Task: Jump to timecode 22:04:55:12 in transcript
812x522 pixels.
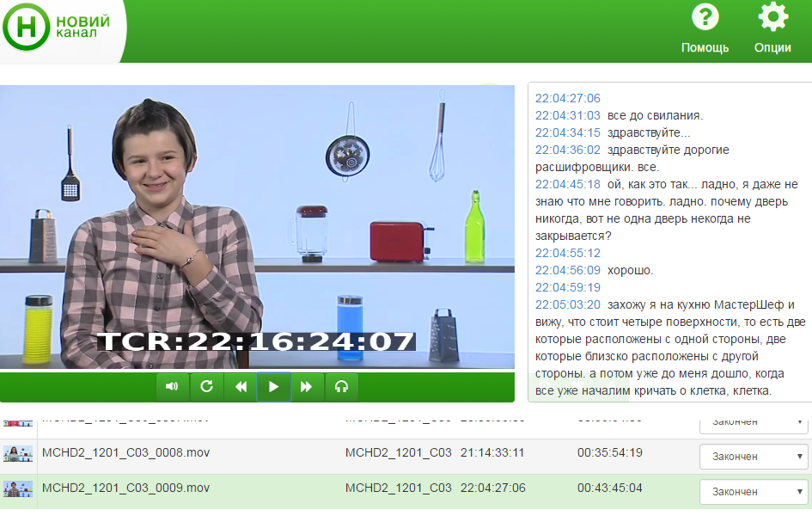Action: click(x=568, y=254)
